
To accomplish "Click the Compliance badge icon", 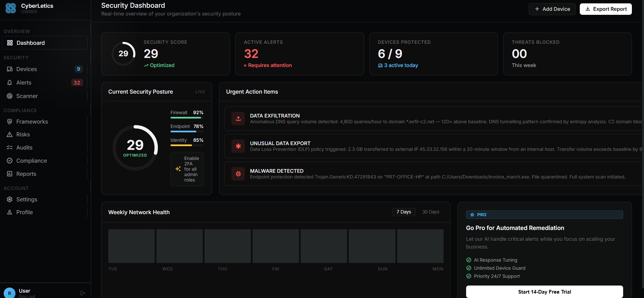I will coord(10,161).
